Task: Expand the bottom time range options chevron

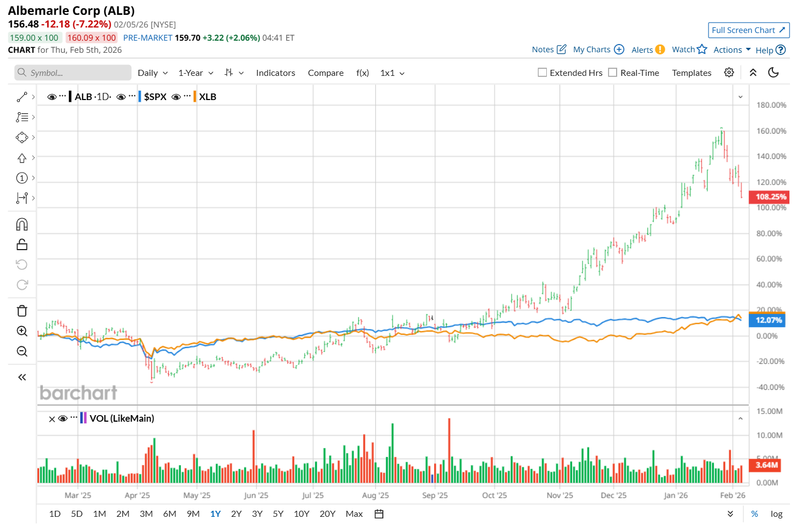Action: tap(730, 514)
